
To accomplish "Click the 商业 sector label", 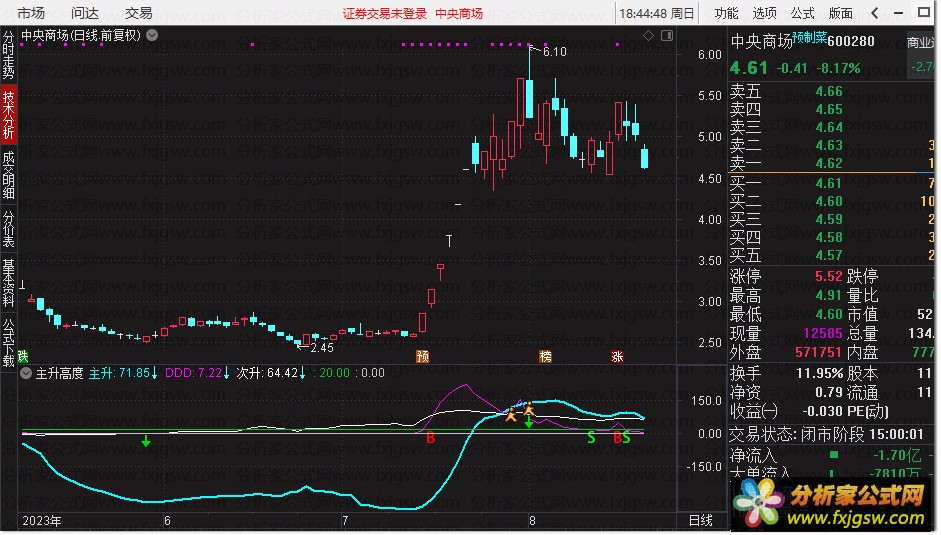I will [920, 42].
